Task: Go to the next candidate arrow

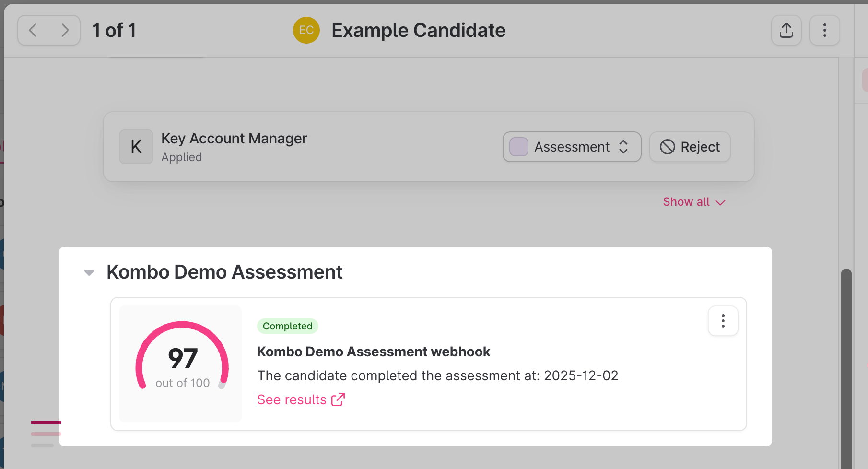Action: (x=65, y=30)
